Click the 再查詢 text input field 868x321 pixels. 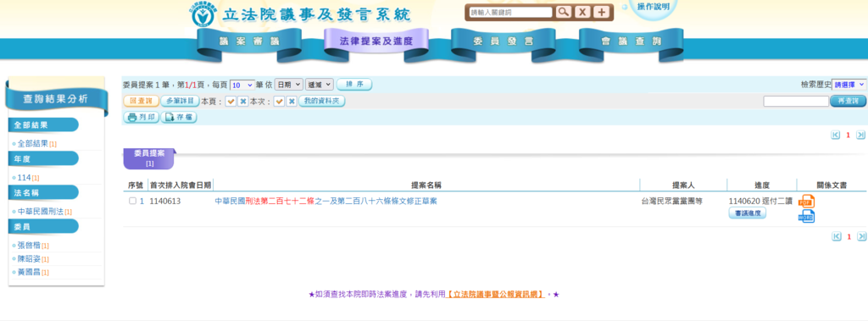(x=796, y=102)
